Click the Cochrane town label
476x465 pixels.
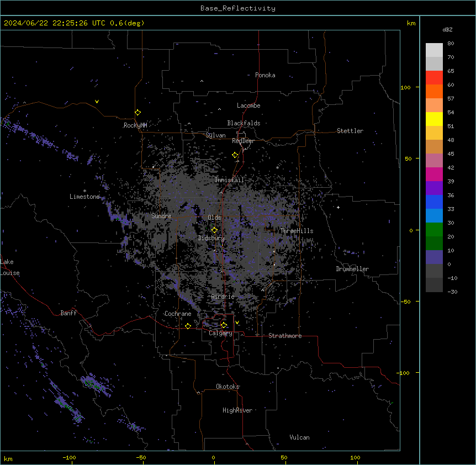point(178,314)
